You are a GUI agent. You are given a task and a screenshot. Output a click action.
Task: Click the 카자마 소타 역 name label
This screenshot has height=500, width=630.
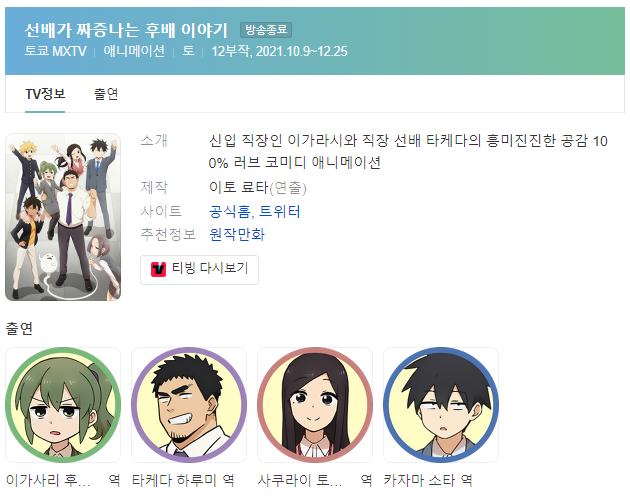coord(428,480)
